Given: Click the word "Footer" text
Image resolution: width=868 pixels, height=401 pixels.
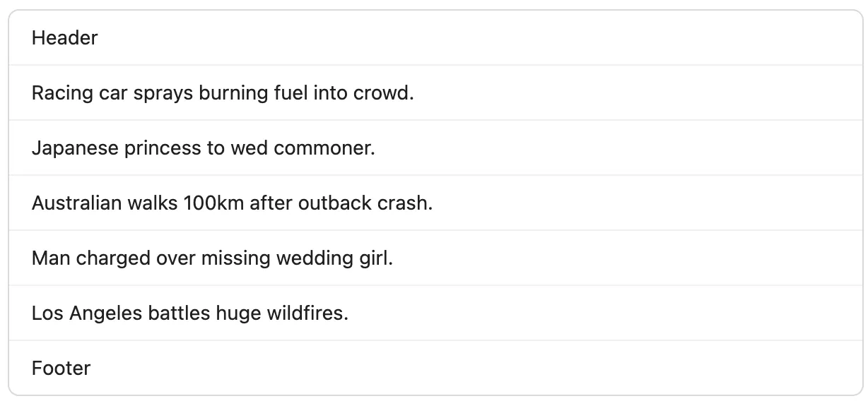Looking at the screenshot, I should [61, 369].
